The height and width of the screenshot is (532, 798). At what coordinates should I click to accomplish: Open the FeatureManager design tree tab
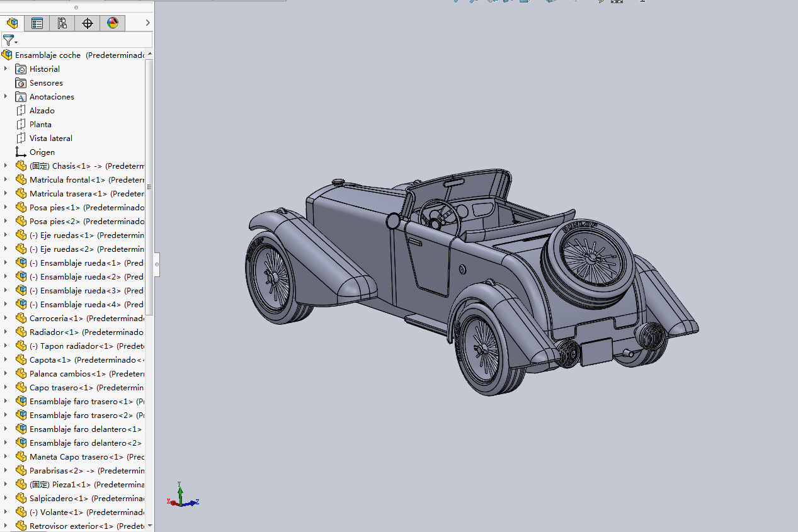(12, 23)
